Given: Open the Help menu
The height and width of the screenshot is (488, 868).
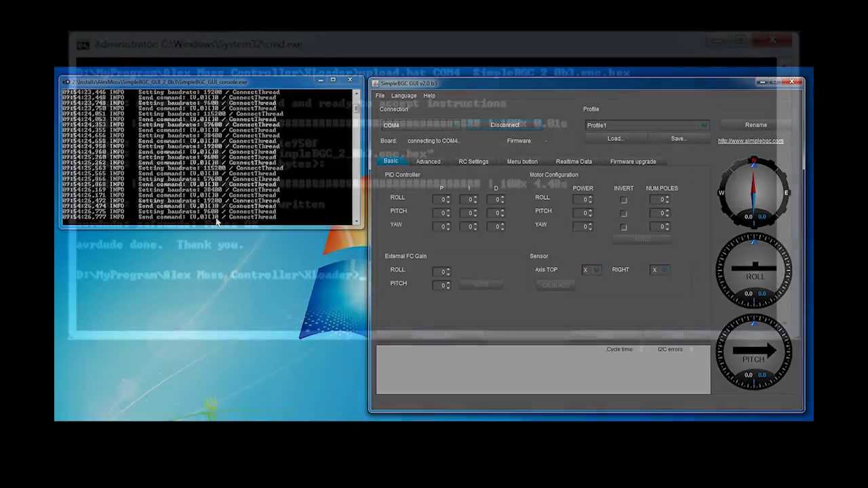Looking at the screenshot, I should point(429,96).
